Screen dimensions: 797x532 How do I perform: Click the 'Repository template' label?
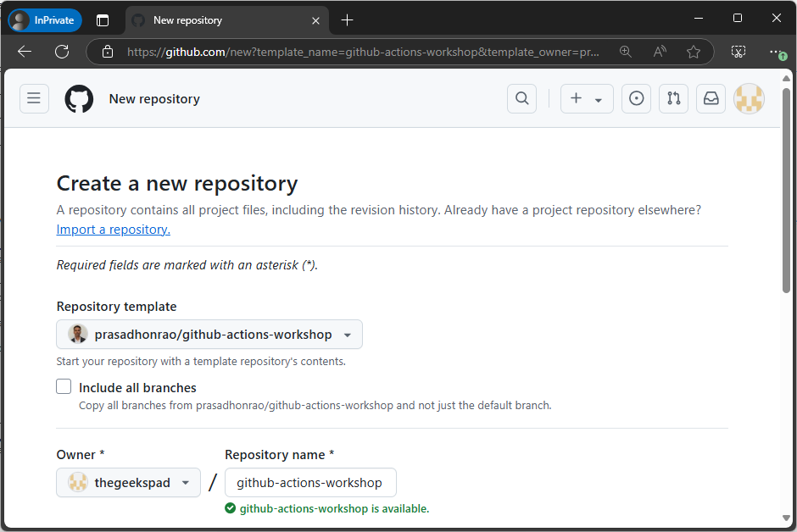coord(116,307)
